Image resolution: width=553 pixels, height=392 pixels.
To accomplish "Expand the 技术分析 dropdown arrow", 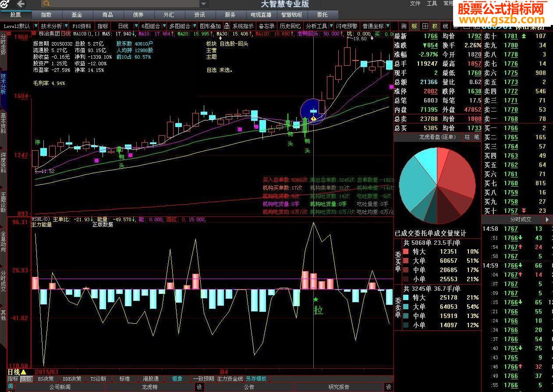I will click(x=66, y=26).
